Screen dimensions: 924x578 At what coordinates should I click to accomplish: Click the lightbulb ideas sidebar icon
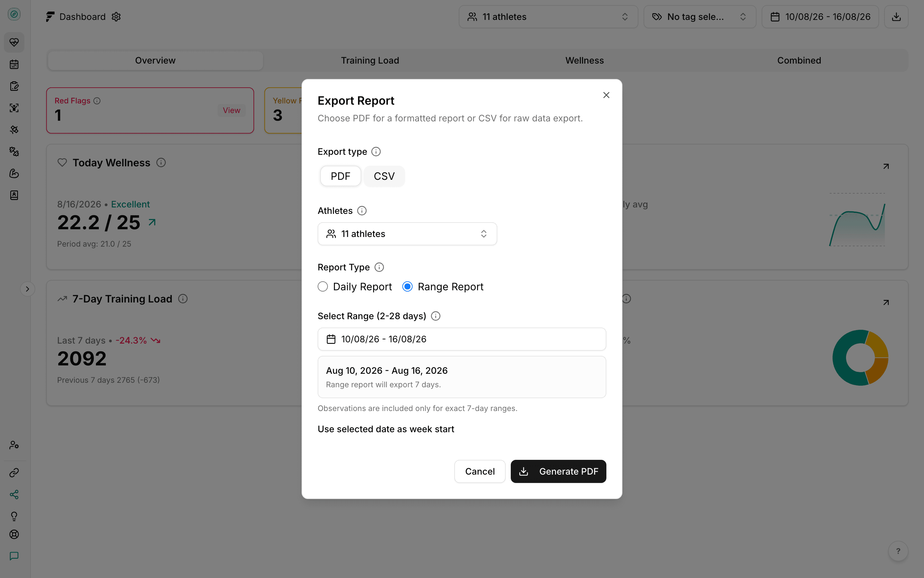pyautogui.click(x=14, y=516)
